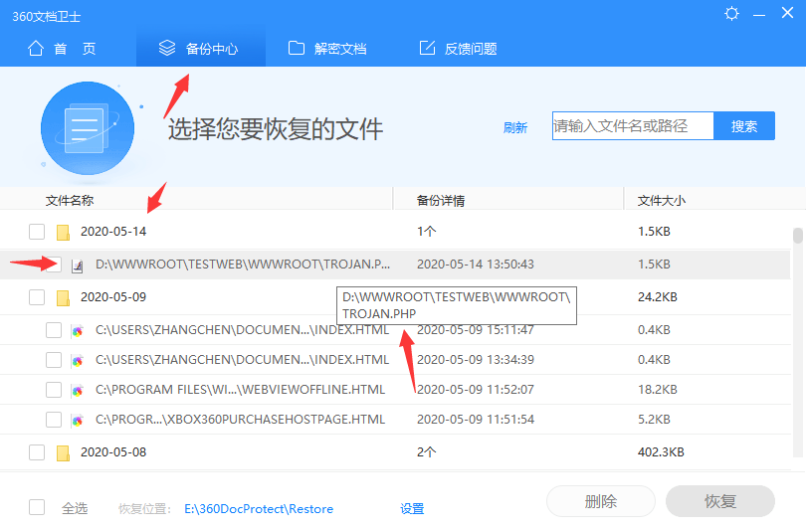The image size is (806, 532).
Task: Click the TROJAN.PHP file type icon
Action: pyautogui.click(x=78, y=265)
